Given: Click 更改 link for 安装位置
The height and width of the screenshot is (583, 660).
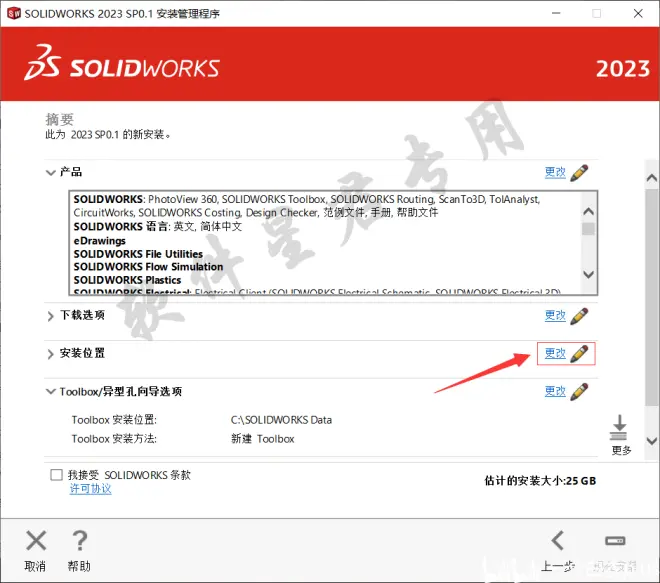Looking at the screenshot, I should tap(555, 353).
